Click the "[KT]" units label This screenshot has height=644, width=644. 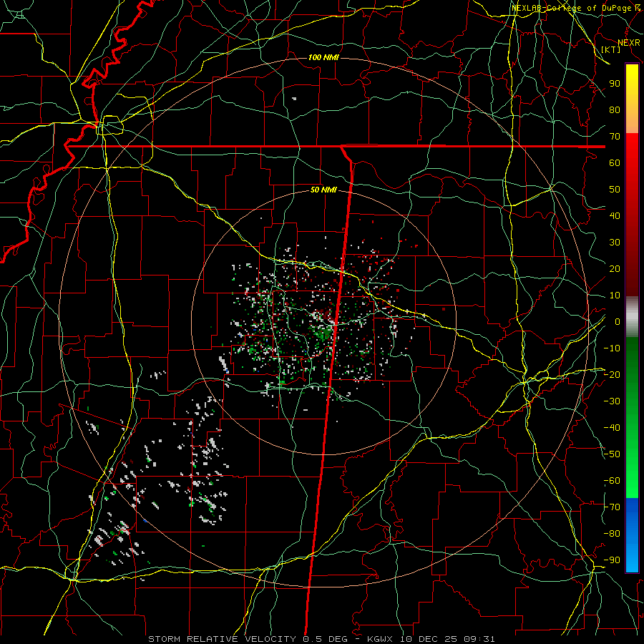[x=611, y=49]
